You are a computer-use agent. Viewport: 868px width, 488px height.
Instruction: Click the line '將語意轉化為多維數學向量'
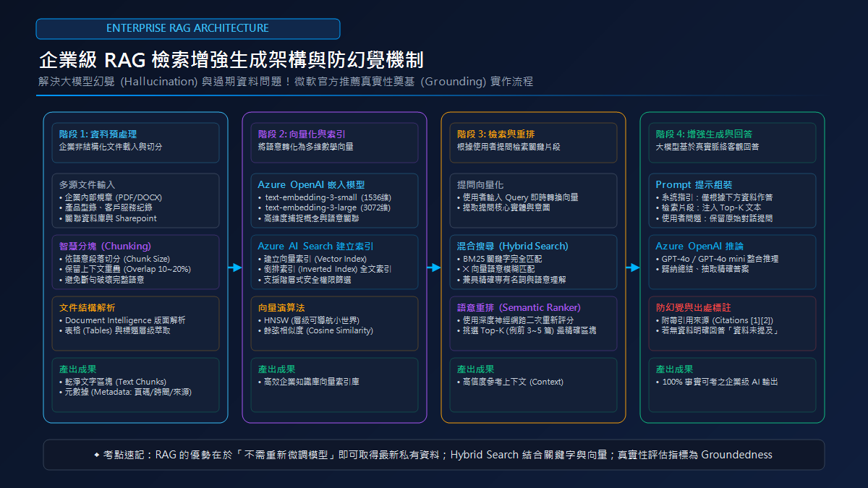point(306,147)
